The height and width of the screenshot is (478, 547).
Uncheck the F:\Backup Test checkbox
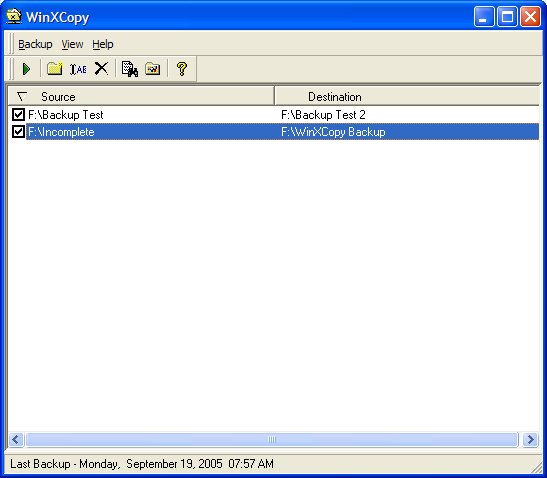tap(18, 114)
